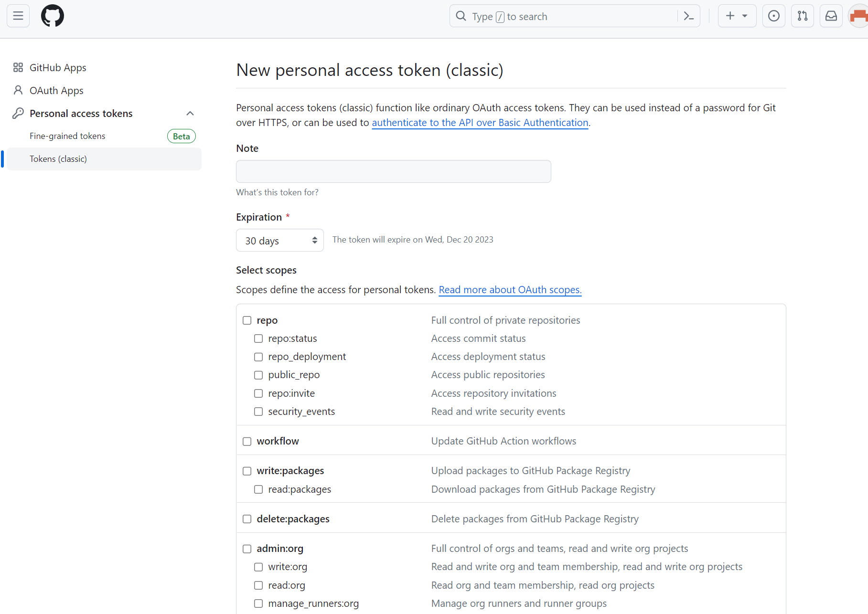Enable the repo scope checkbox
The height and width of the screenshot is (614, 868).
(247, 320)
